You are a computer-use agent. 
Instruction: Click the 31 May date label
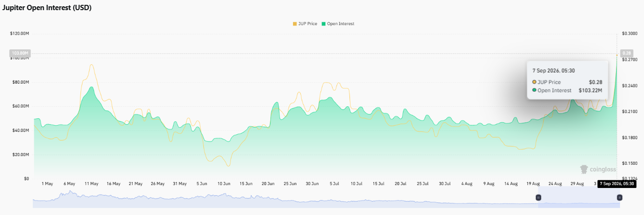[x=179, y=184]
